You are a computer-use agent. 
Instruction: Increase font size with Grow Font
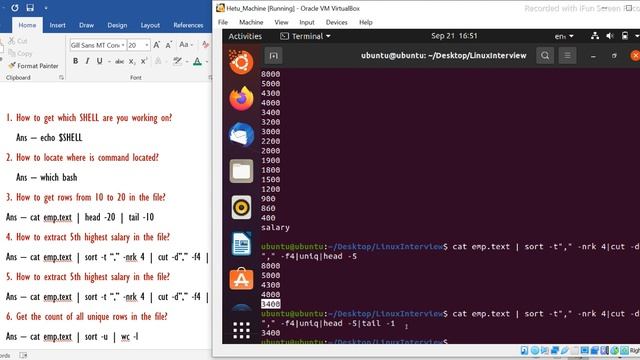point(156,45)
